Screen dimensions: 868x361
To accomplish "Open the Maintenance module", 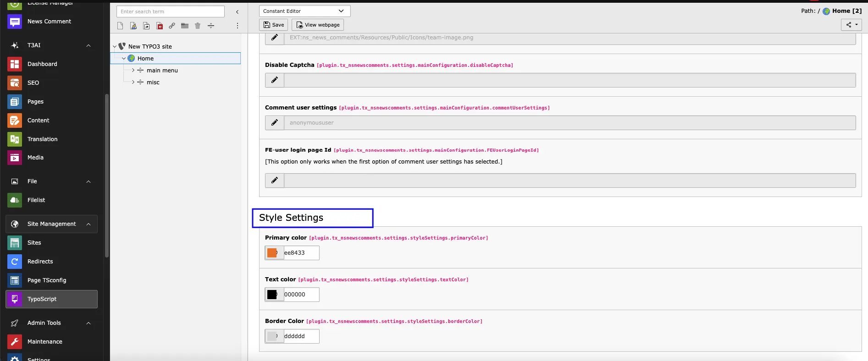I will (44, 342).
